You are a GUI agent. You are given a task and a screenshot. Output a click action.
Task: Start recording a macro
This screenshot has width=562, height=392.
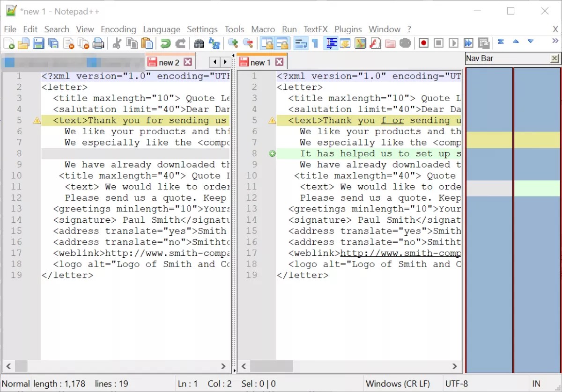click(423, 43)
